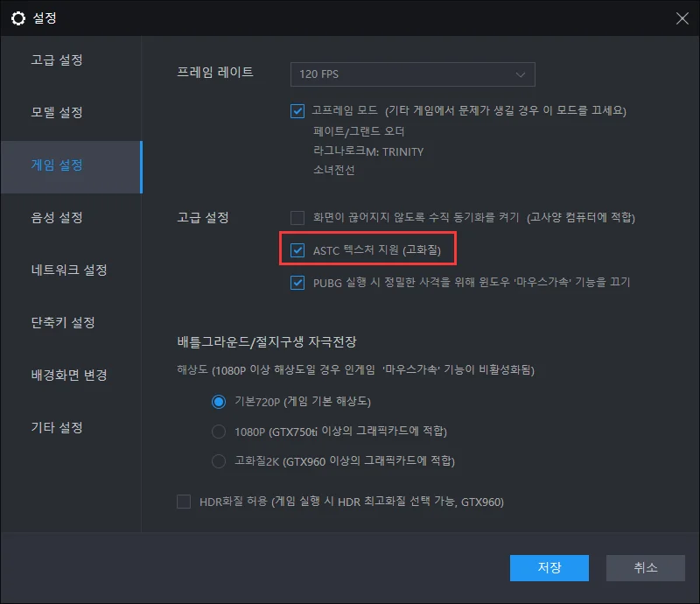Click the 라그나로크M: TRINITY text

tap(368, 151)
